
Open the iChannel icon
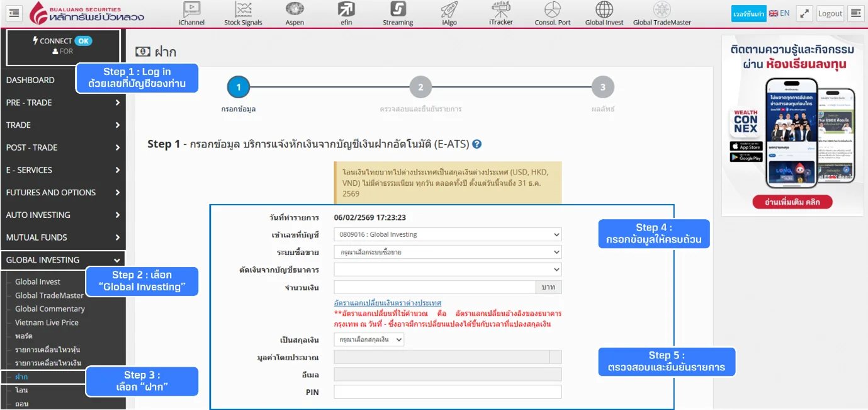click(x=191, y=10)
